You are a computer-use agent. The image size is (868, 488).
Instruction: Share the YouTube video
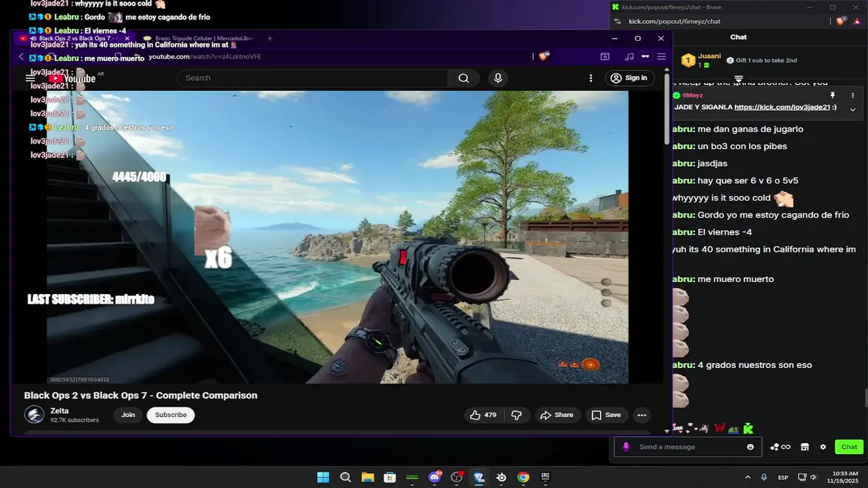(556, 415)
